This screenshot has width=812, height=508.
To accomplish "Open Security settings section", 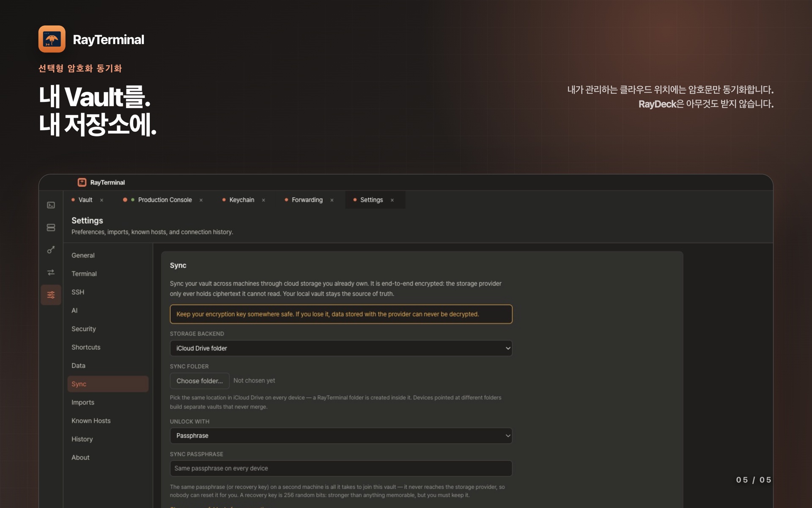I will (108, 329).
